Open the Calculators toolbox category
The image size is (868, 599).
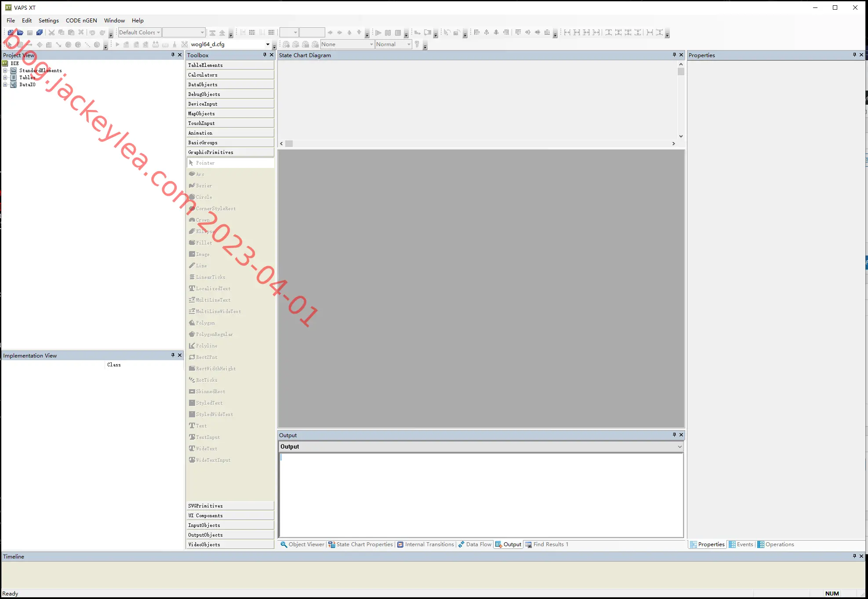[x=230, y=75]
